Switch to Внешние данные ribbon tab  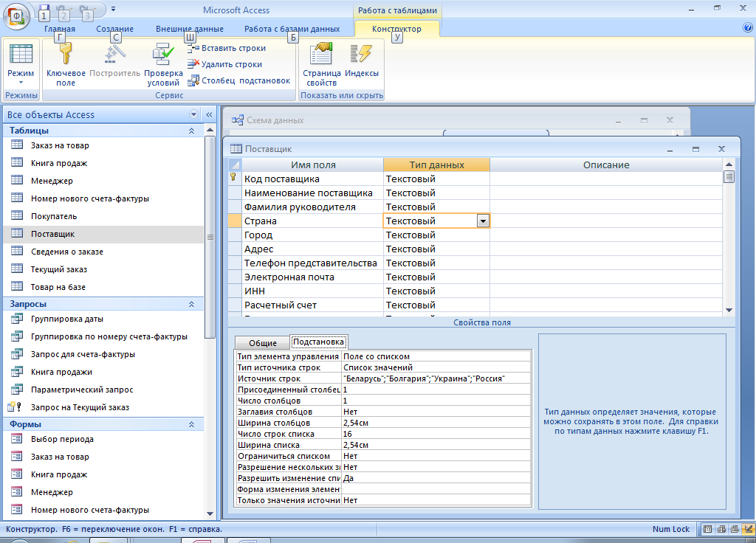pos(190,29)
